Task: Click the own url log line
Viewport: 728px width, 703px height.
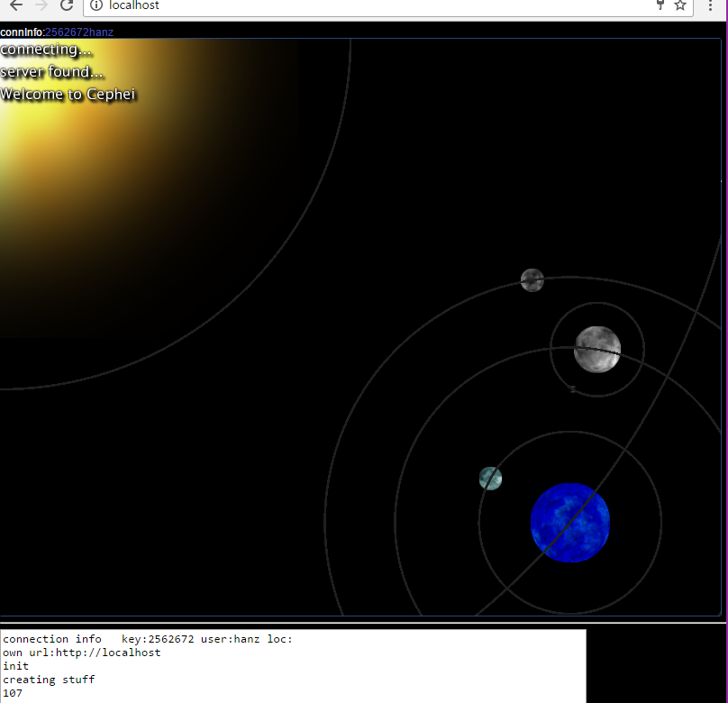Action: pos(81,653)
